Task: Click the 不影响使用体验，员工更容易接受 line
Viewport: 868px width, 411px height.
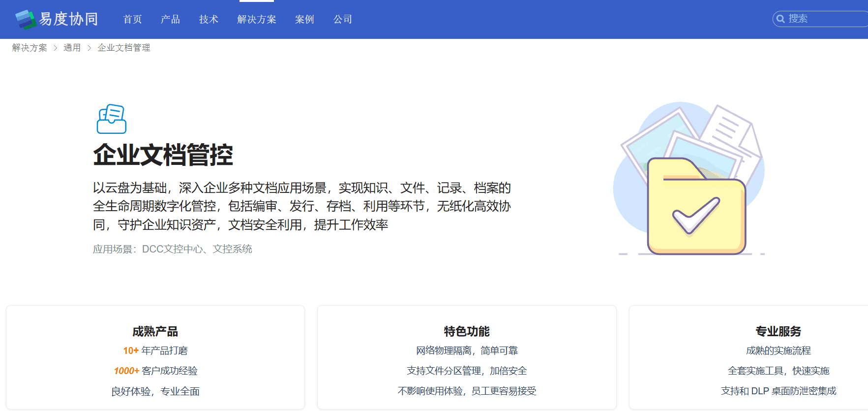Action: 467,391
